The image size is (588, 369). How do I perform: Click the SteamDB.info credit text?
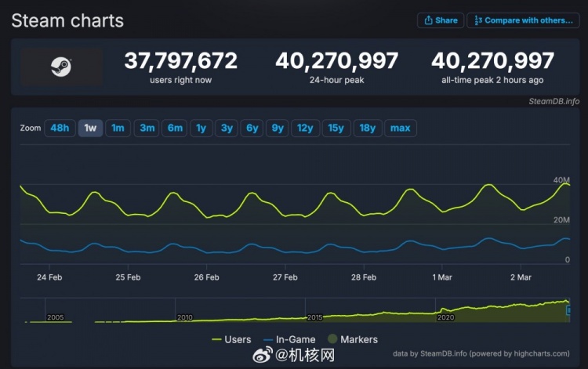pyautogui.click(x=554, y=101)
